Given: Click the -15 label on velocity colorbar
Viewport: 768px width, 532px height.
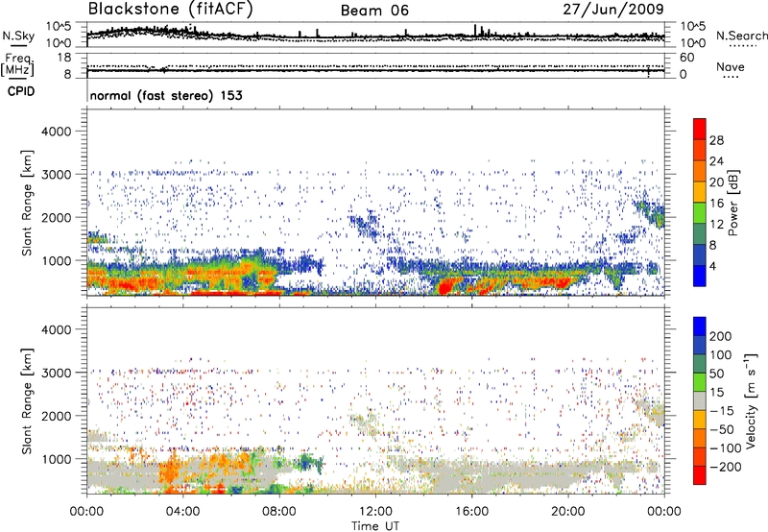Looking at the screenshot, I should click(x=721, y=411).
